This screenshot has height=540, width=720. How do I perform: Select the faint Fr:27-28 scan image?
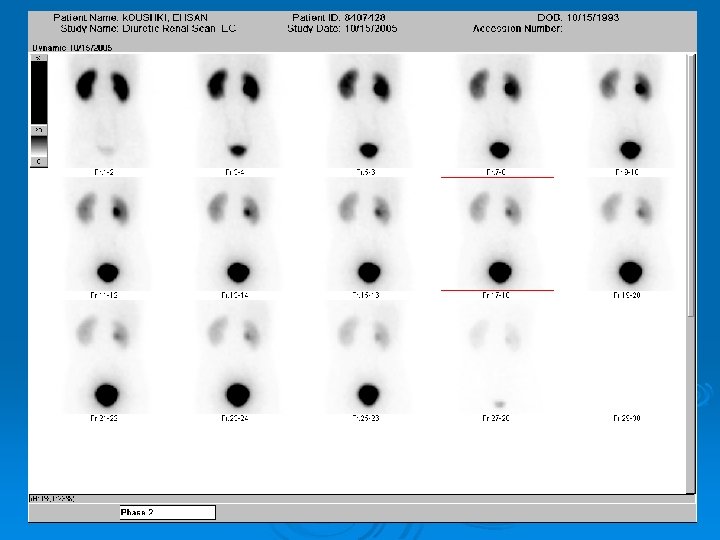click(x=497, y=357)
